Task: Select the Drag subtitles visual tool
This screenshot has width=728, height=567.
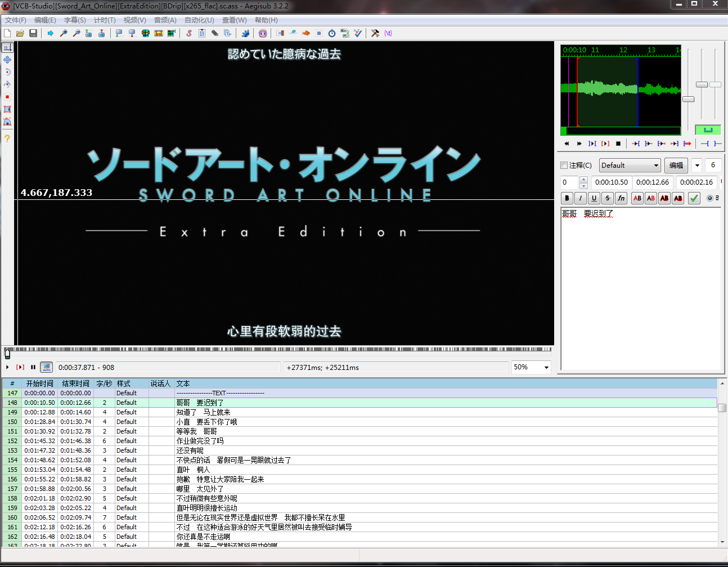Action: pyautogui.click(x=7, y=60)
